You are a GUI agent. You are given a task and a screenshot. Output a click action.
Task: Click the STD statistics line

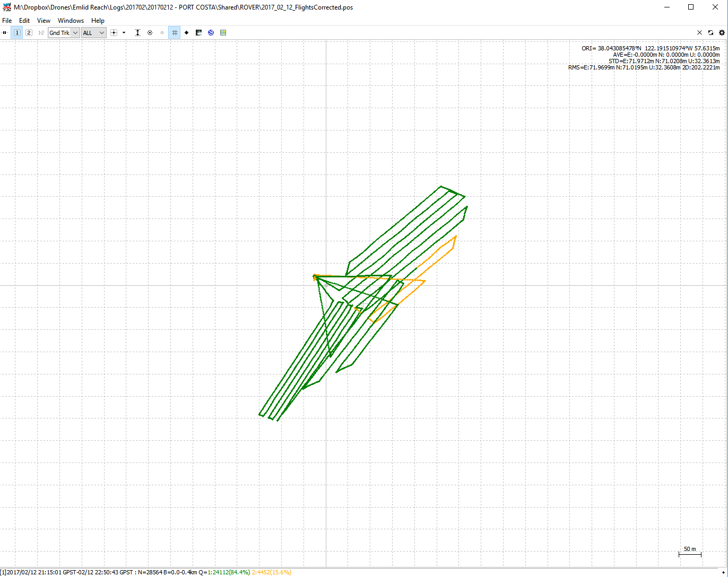click(x=664, y=61)
